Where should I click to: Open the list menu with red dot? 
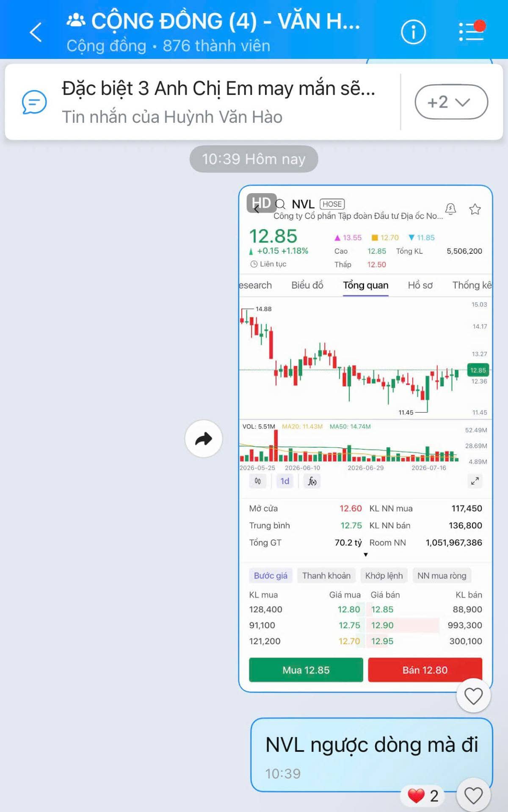[x=472, y=31]
